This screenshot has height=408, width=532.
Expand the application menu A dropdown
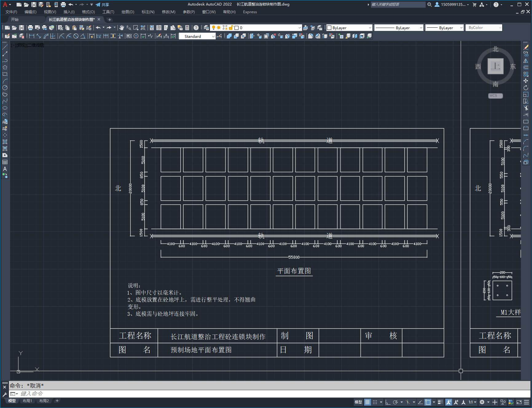tap(7, 4)
